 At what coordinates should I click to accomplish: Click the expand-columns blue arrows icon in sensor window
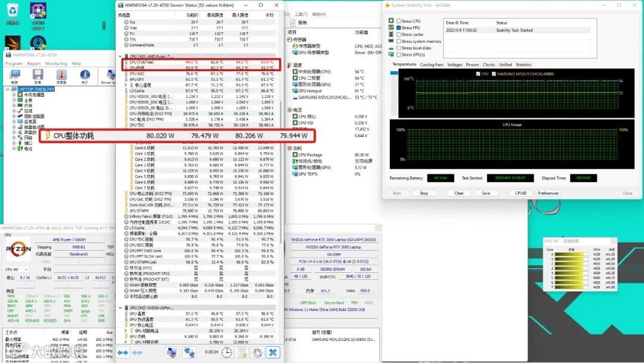tap(123, 352)
